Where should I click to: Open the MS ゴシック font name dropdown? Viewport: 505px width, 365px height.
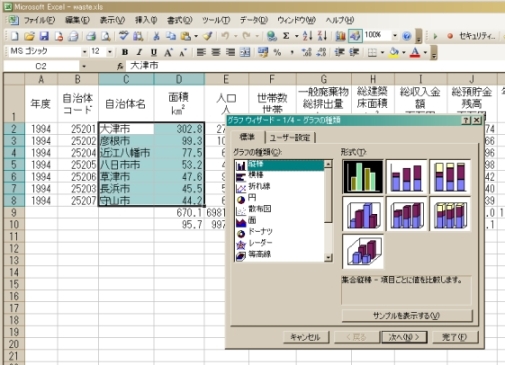click(x=84, y=52)
